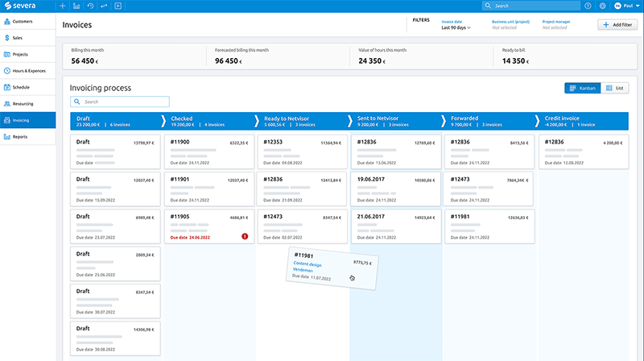The height and width of the screenshot is (361, 644).
Task: Open the settings gear icon
Action: click(x=602, y=6)
